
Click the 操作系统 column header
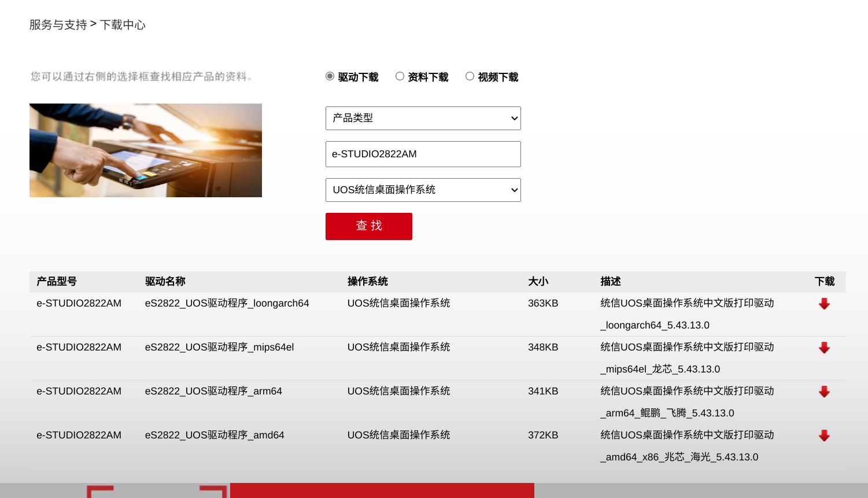tap(368, 282)
